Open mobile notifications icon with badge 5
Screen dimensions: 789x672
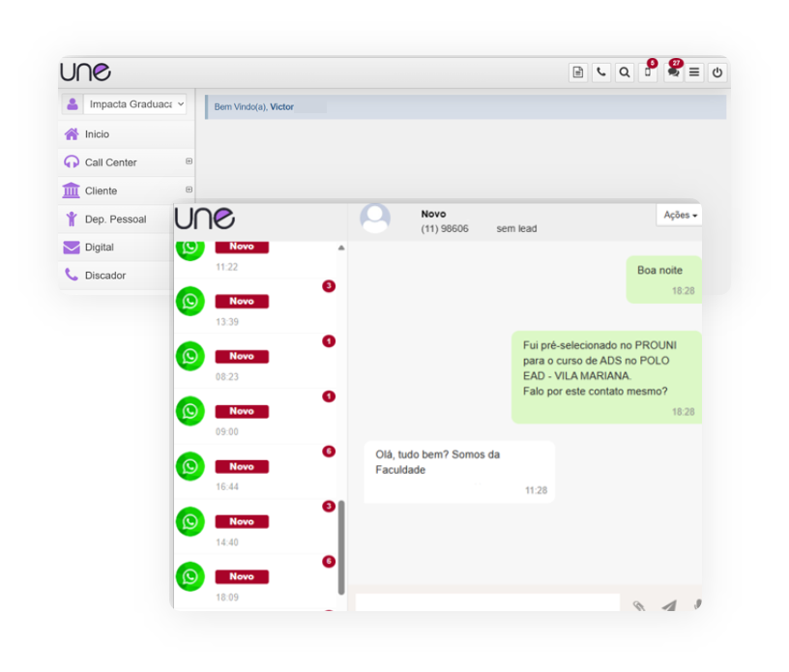pos(648,73)
